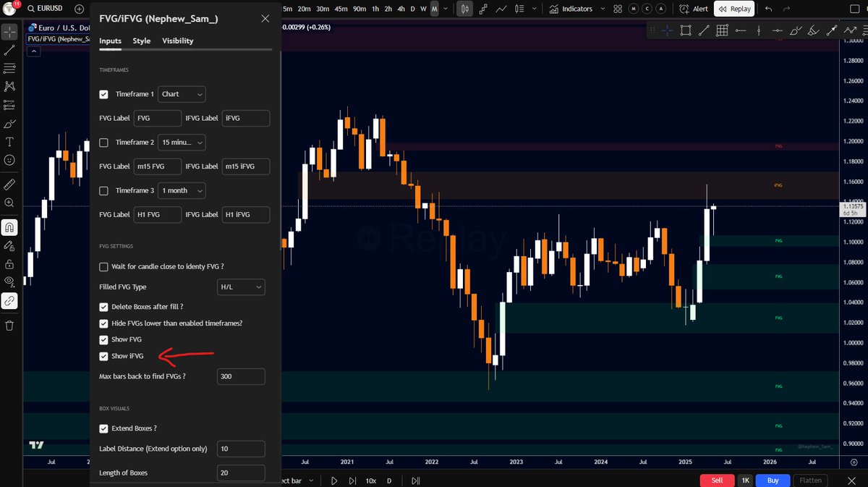Toggle the Extend Boxes checkbox

(103, 428)
